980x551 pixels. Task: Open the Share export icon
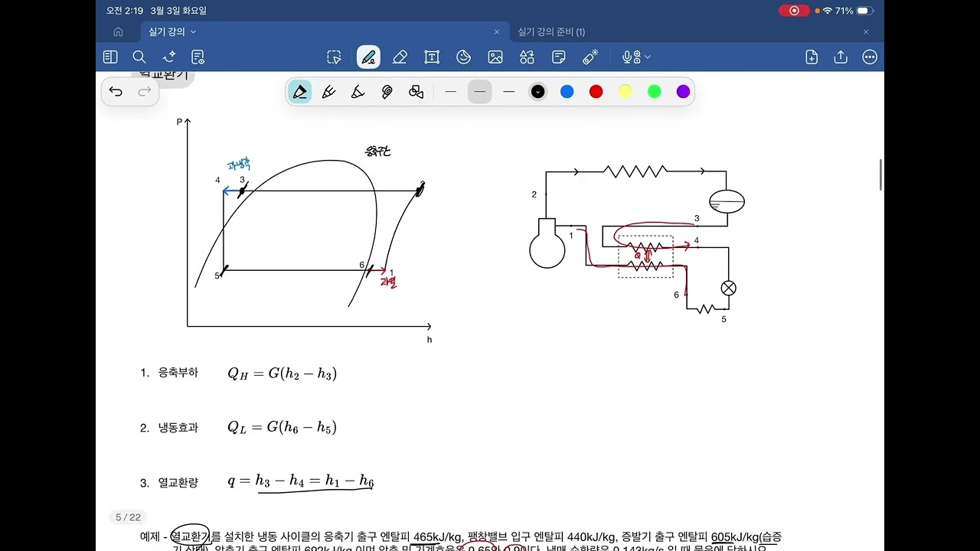point(841,57)
